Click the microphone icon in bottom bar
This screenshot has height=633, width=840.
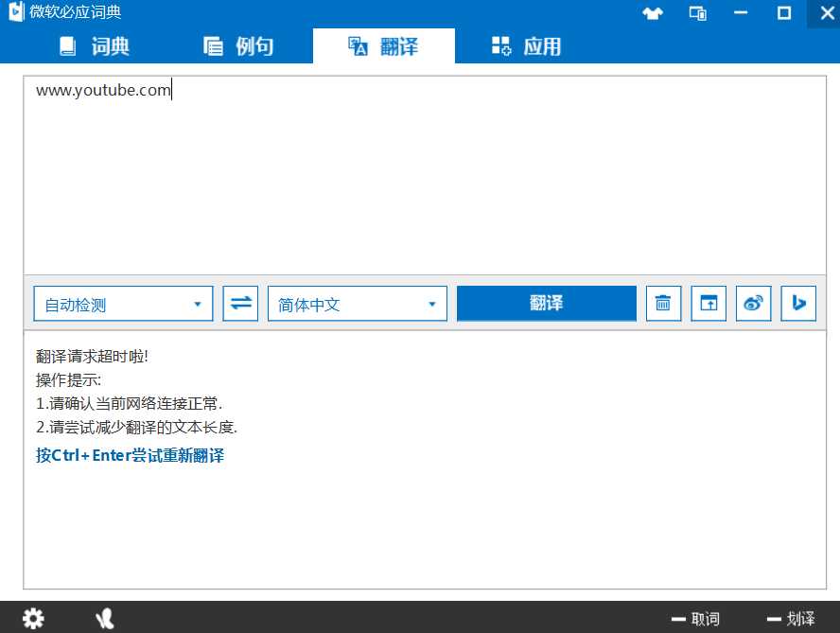point(104,619)
